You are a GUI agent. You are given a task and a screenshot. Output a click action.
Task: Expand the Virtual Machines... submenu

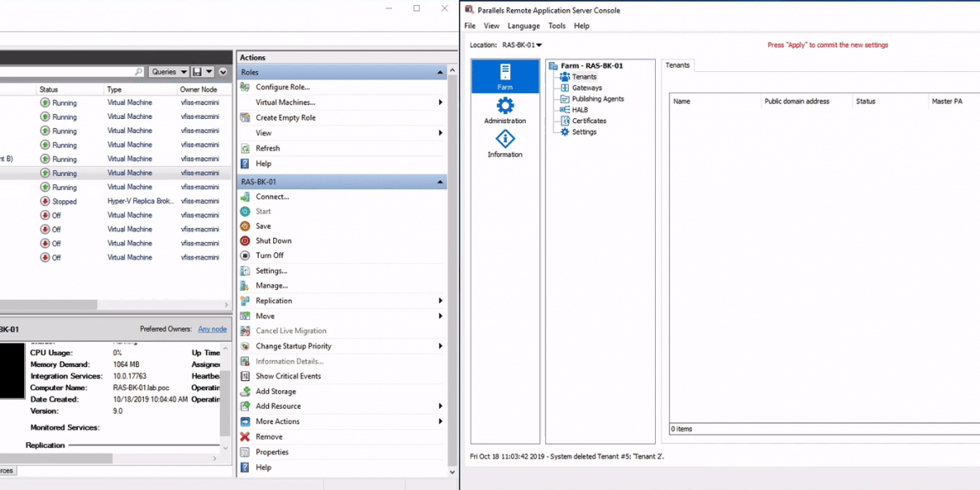click(440, 102)
